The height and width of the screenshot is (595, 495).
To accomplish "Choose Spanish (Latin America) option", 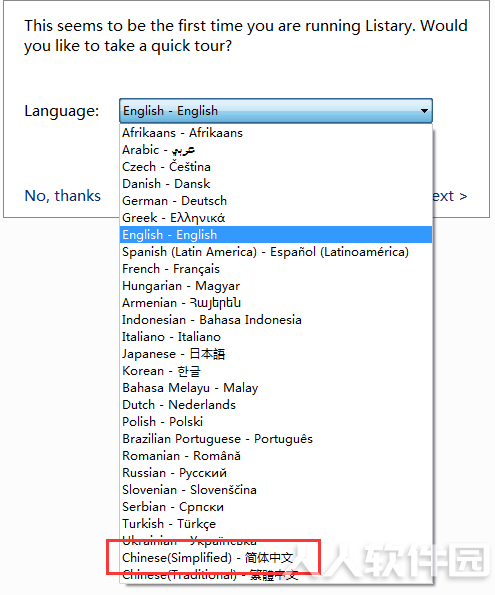I will click(x=276, y=252).
